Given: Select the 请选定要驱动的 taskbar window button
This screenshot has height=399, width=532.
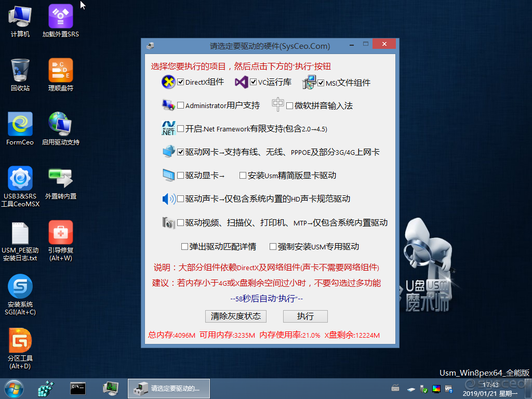Looking at the screenshot, I should pyautogui.click(x=169, y=389).
